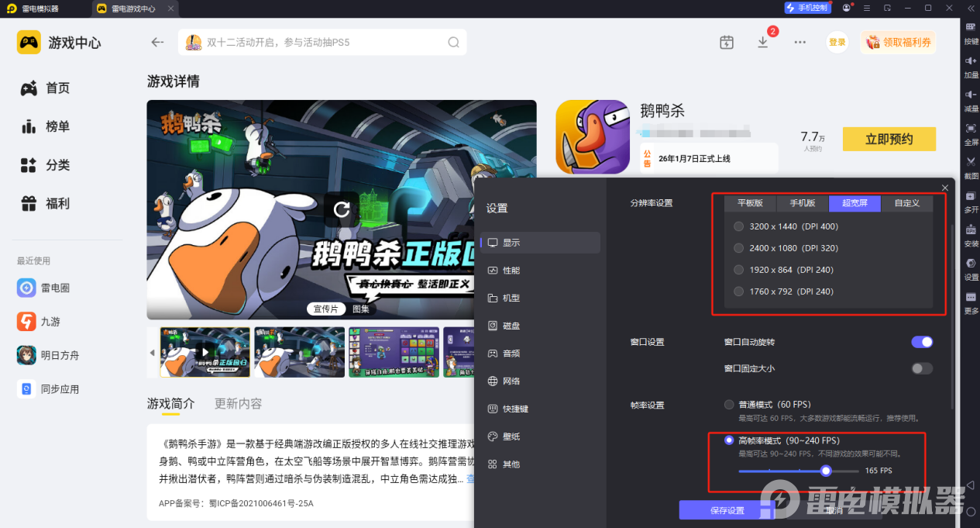The image size is (980, 528).
Task: Enable the 窗口固定大小 switch
Action: [x=922, y=368]
